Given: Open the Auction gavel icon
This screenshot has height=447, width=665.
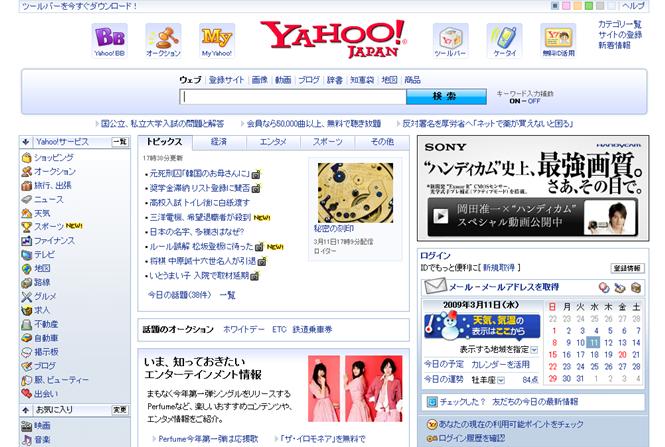Looking at the screenshot, I should coord(163,41).
